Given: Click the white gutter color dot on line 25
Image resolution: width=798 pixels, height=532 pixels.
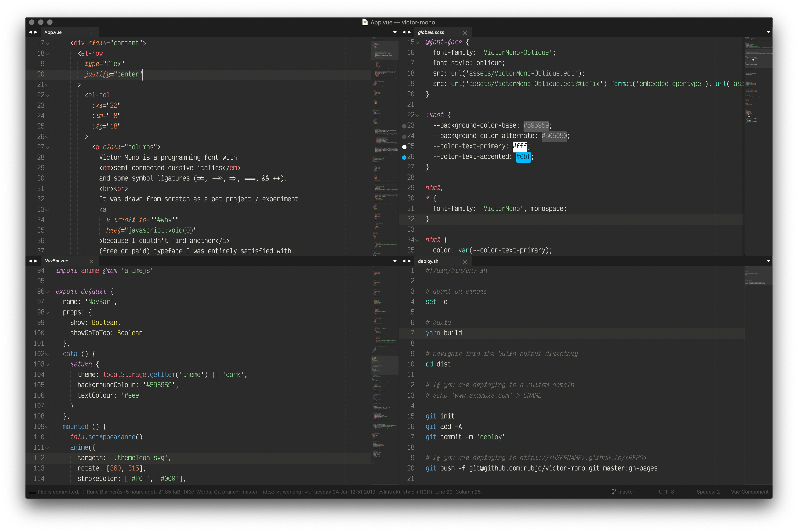Looking at the screenshot, I should click(404, 147).
